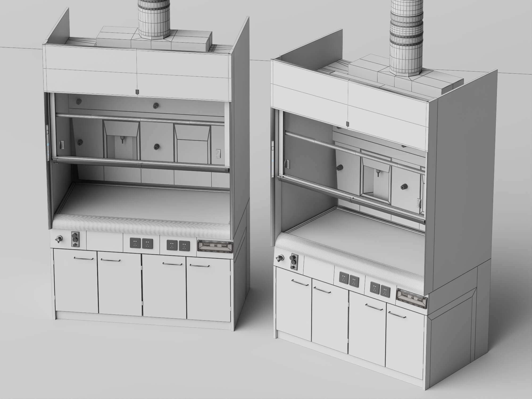The width and height of the screenshot is (532, 399).
Task: Click the right hood's vertical knob control panel
Action: pos(294,261)
